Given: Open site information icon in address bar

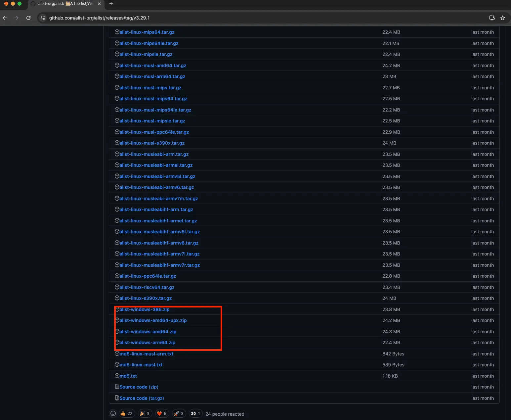Looking at the screenshot, I should (43, 18).
